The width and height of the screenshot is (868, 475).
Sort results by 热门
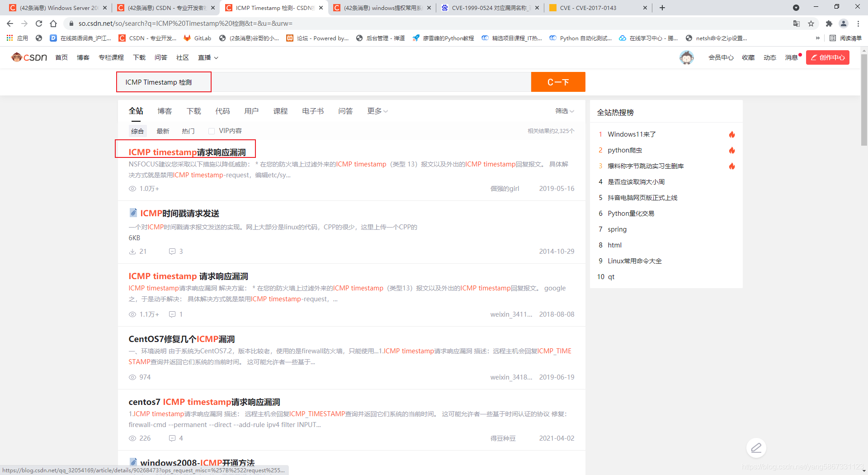tap(188, 131)
